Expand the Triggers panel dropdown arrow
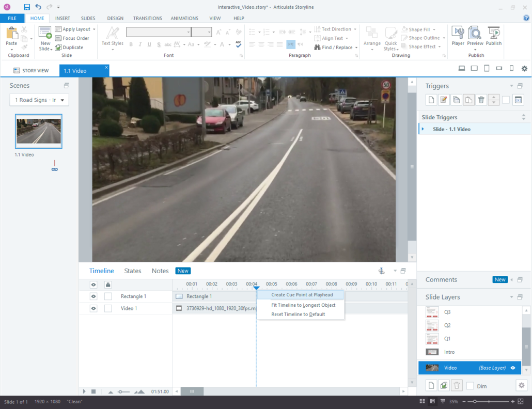 coord(511,86)
